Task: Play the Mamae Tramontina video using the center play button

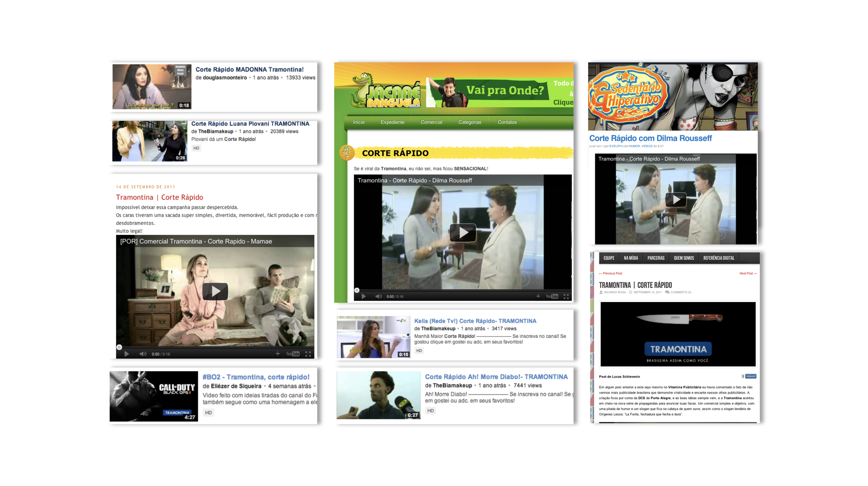Action: (215, 291)
